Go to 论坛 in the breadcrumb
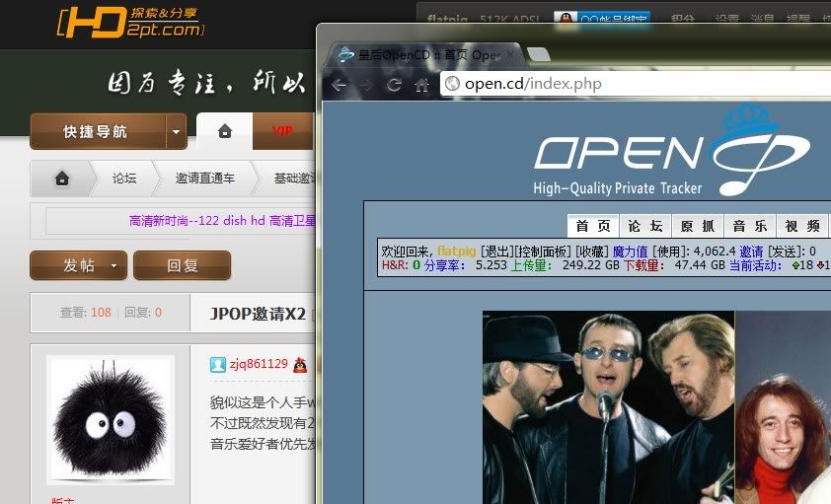831x504 pixels. [x=124, y=179]
